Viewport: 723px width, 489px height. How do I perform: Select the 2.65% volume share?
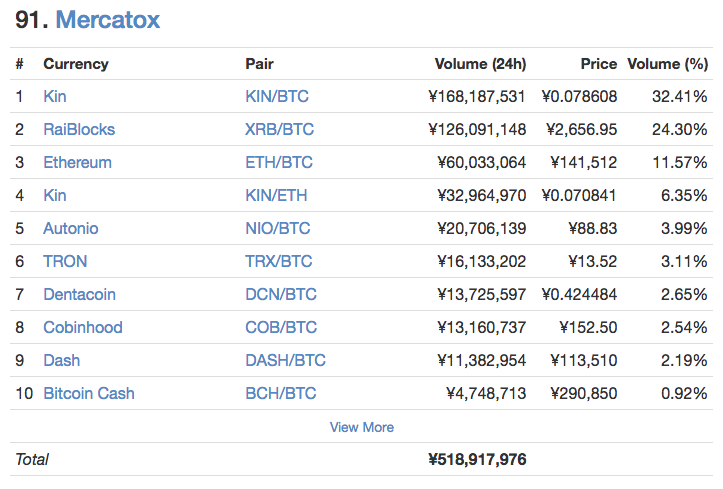[684, 295]
